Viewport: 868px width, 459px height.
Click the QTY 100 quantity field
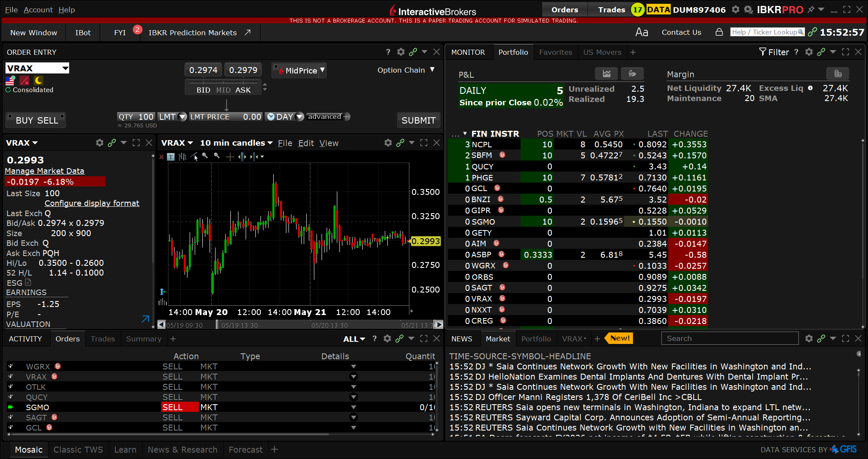coord(136,117)
